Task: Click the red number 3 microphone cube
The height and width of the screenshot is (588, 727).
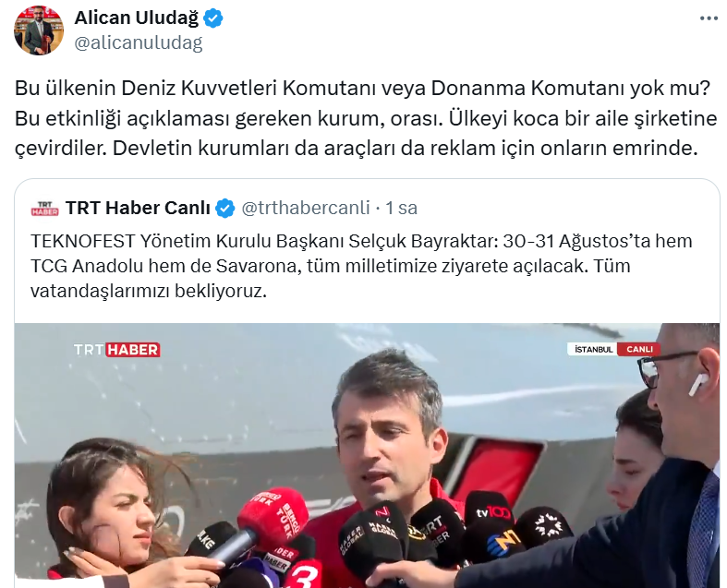Action: (x=305, y=574)
